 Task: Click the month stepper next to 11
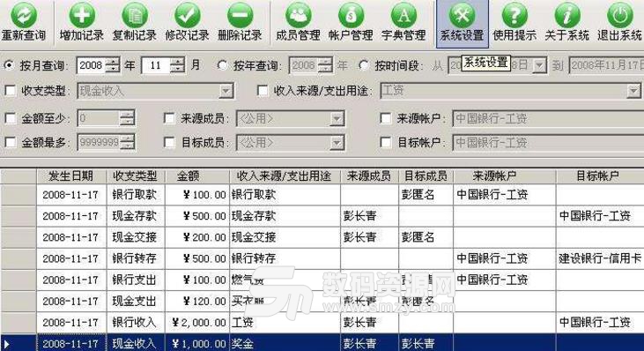(x=177, y=65)
